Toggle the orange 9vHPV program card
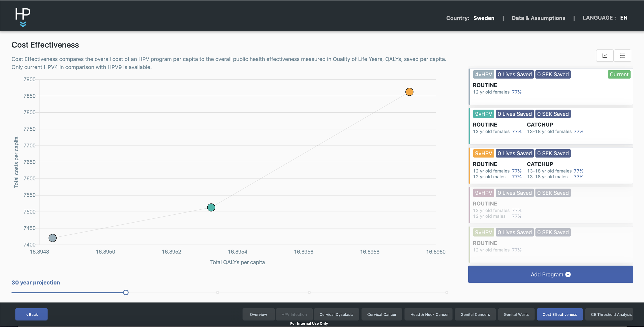 point(550,165)
